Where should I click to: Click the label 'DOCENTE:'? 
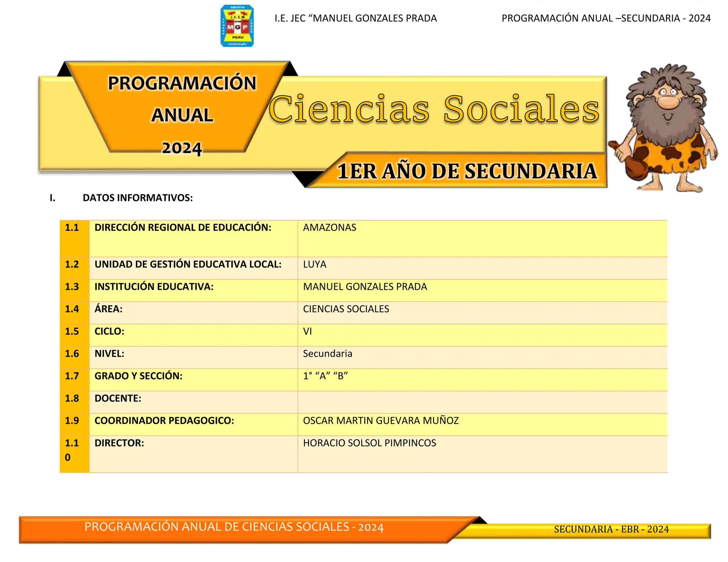[x=118, y=399]
